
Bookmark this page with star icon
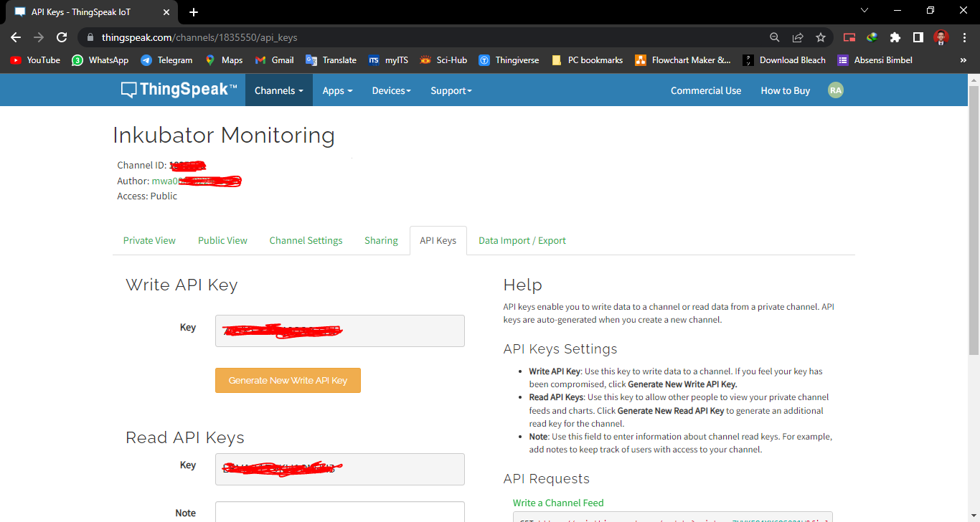[x=821, y=37]
